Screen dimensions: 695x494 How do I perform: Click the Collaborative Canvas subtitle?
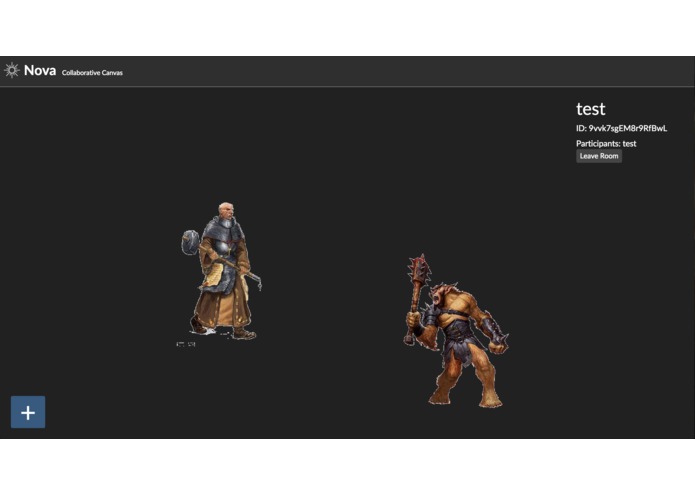click(x=92, y=73)
